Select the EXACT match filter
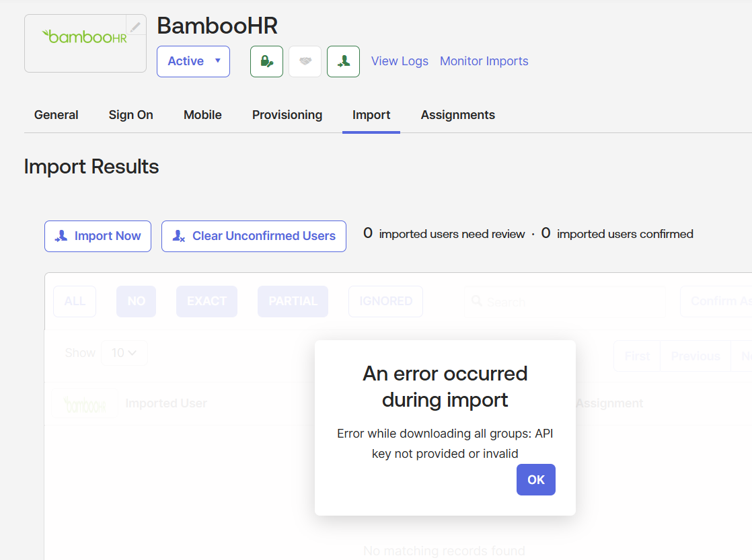This screenshot has height=560, width=752. [x=206, y=302]
